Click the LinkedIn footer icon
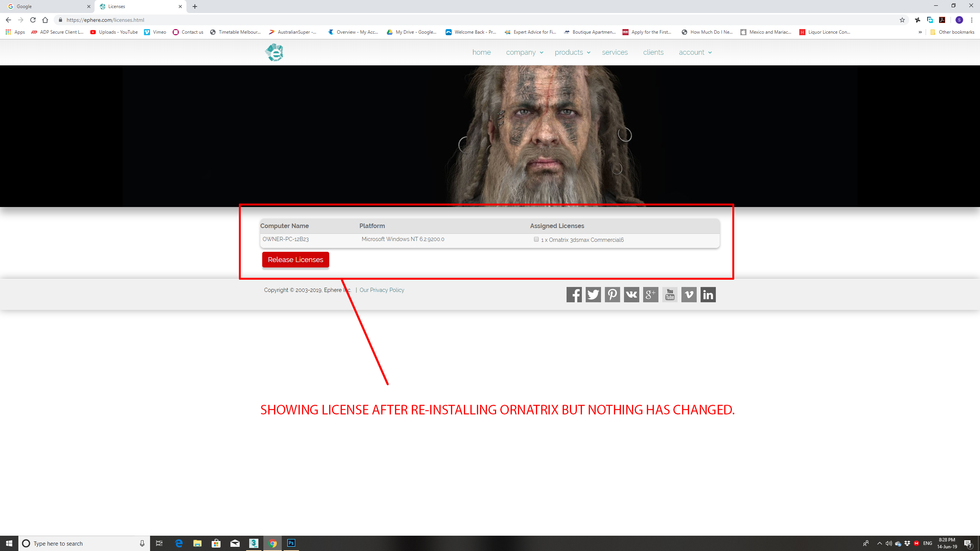The width and height of the screenshot is (980, 551). point(708,294)
